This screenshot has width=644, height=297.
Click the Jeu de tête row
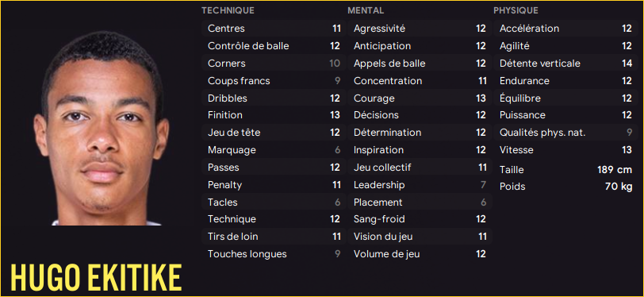click(x=274, y=133)
